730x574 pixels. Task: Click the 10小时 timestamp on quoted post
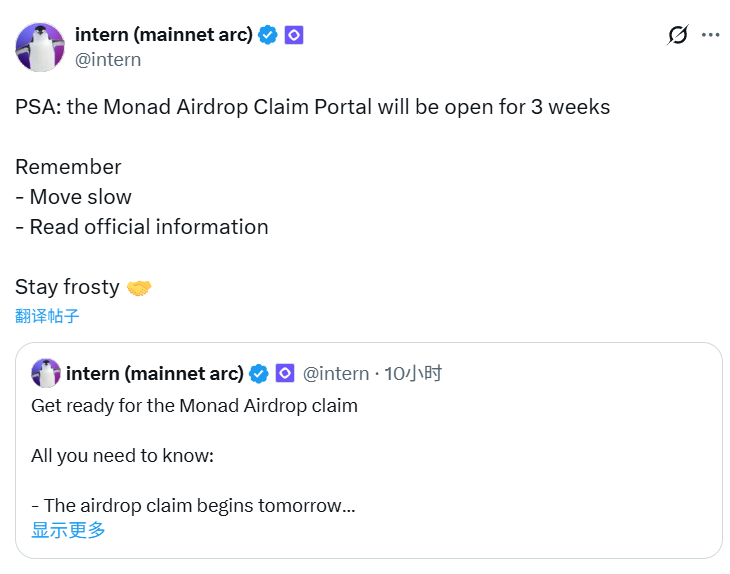pyautogui.click(x=413, y=374)
